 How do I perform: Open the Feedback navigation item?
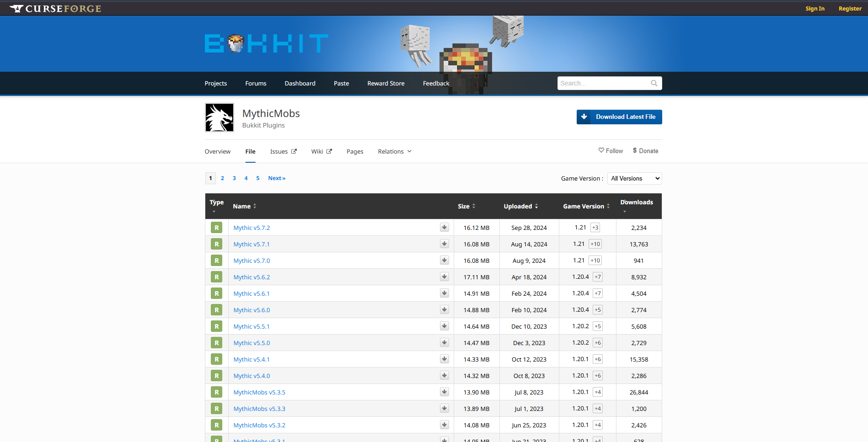[x=436, y=83]
